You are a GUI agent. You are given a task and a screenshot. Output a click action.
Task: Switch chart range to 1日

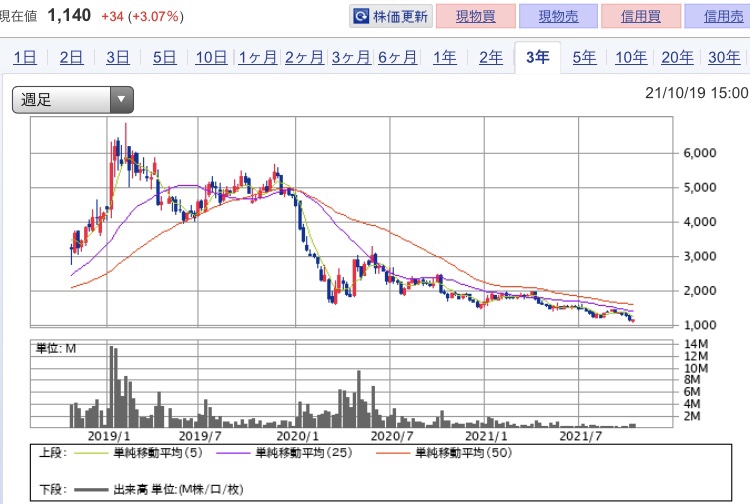(x=25, y=58)
